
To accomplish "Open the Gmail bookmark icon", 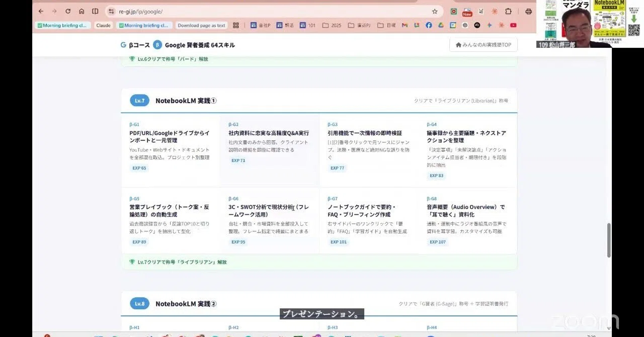I will (405, 25).
